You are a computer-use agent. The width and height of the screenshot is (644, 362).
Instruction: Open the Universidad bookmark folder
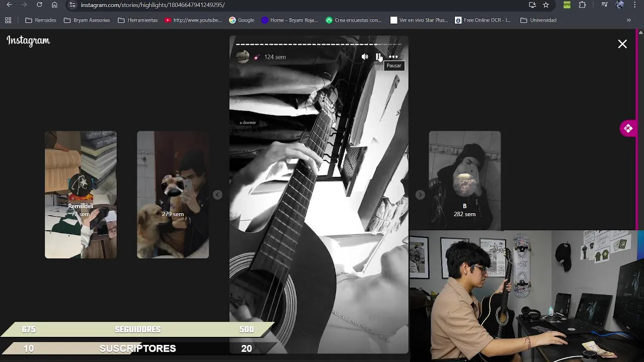pyautogui.click(x=538, y=20)
